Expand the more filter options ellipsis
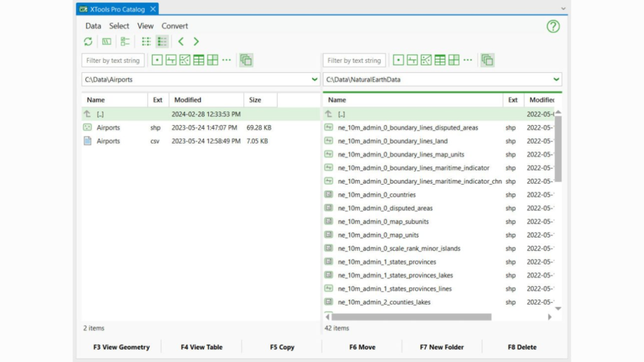 225,60
